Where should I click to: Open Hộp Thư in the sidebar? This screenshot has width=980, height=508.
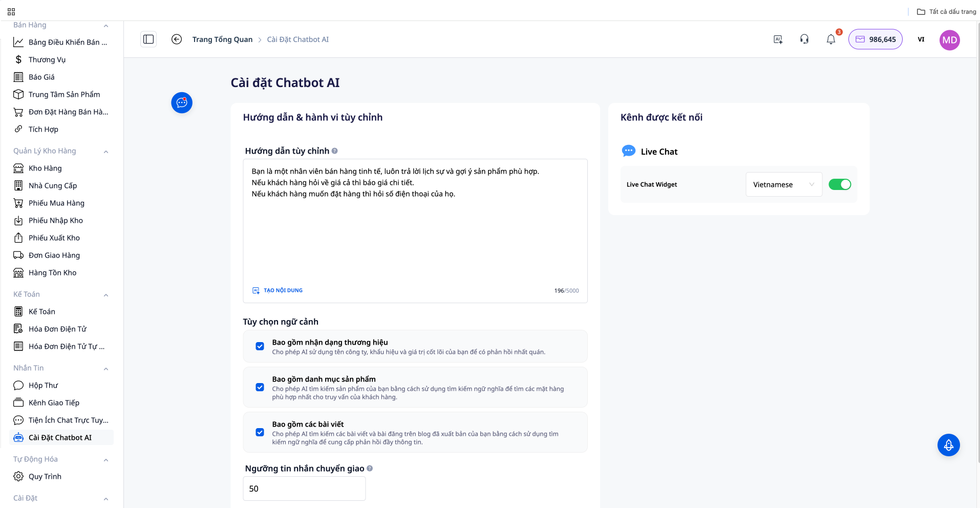tap(43, 385)
